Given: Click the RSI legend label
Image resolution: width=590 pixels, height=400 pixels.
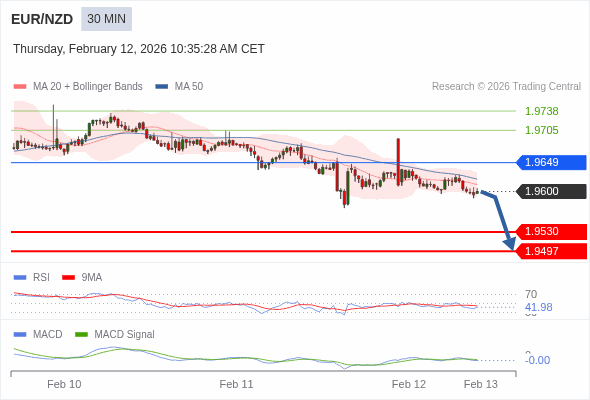Looking at the screenshot, I should click(41, 278).
